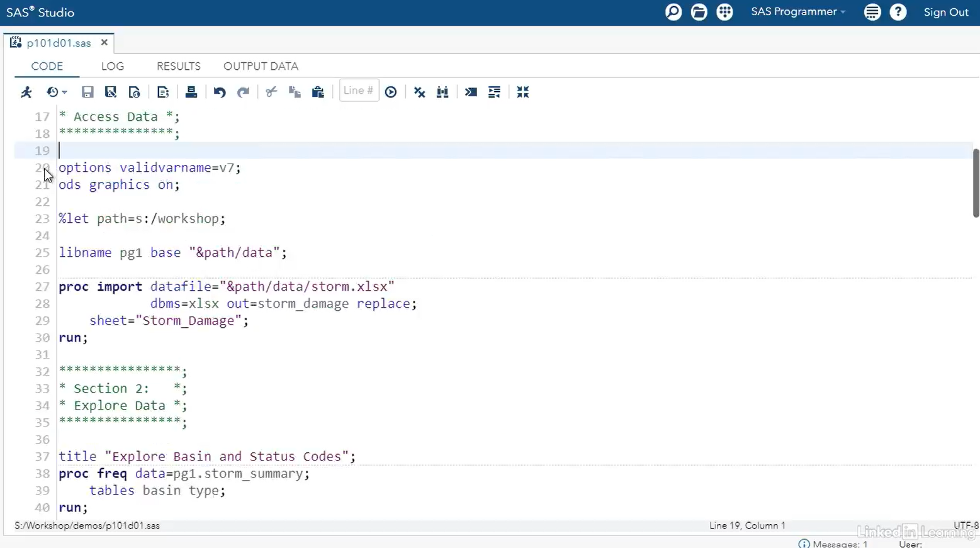Clear all code from the editor
Screen dimensions: 980x548
[x=419, y=92]
